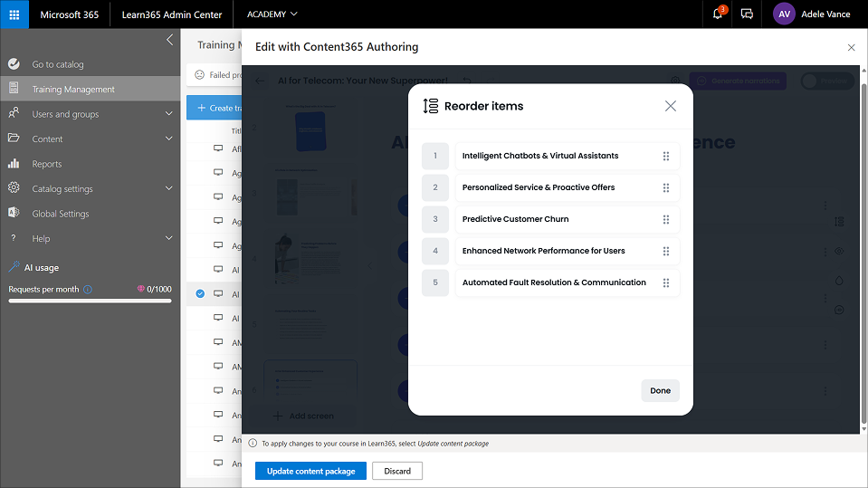Close the Content365 Authoring panel
This screenshot has width=868, height=488.
[851, 47]
